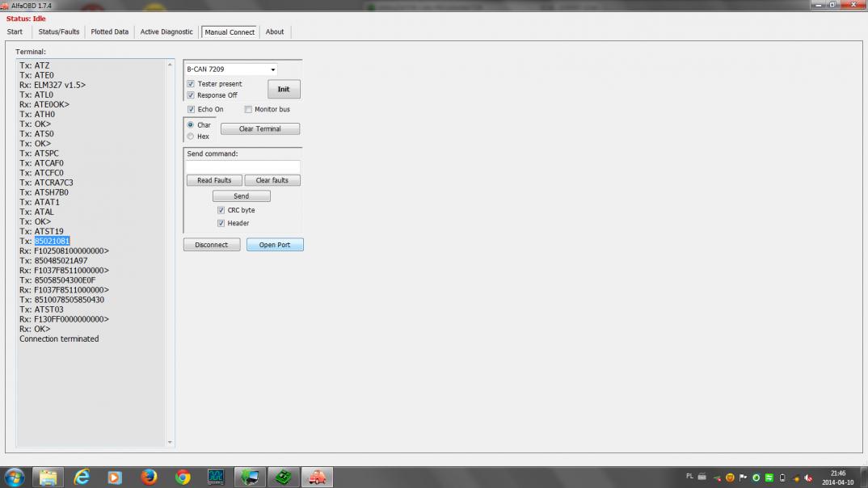The width and height of the screenshot is (868, 488).
Task: Toggle Header checkbox
Action: [x=221, y=223]
